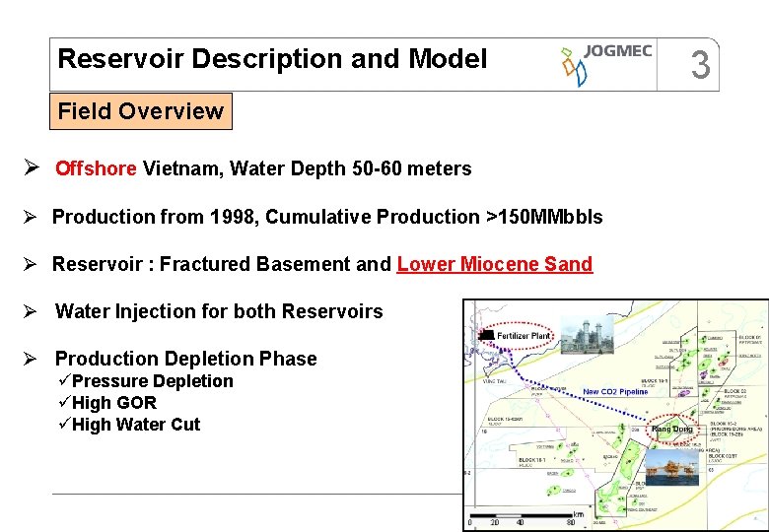Click the Fertilizer Plant label on map

point(524,336)
